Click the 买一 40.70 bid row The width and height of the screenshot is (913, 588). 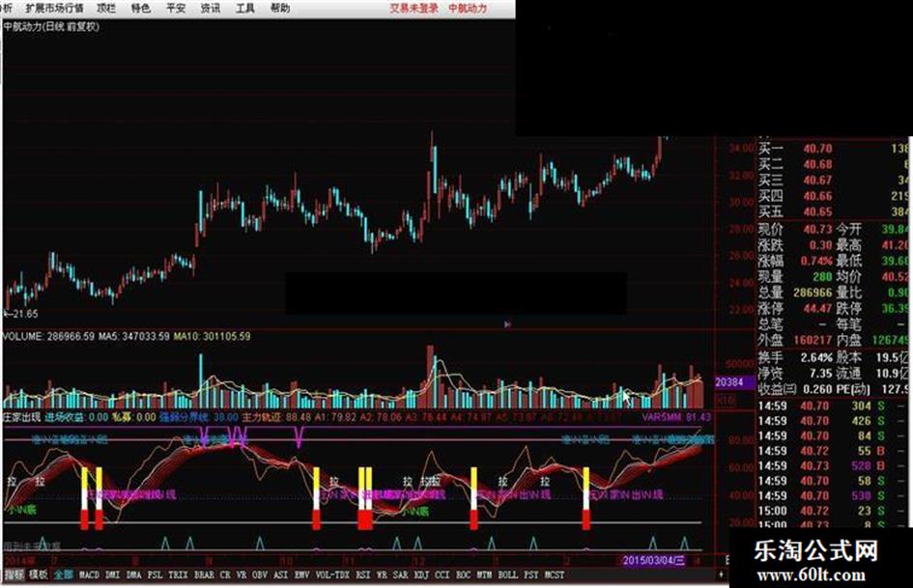[x=834, y=149]
